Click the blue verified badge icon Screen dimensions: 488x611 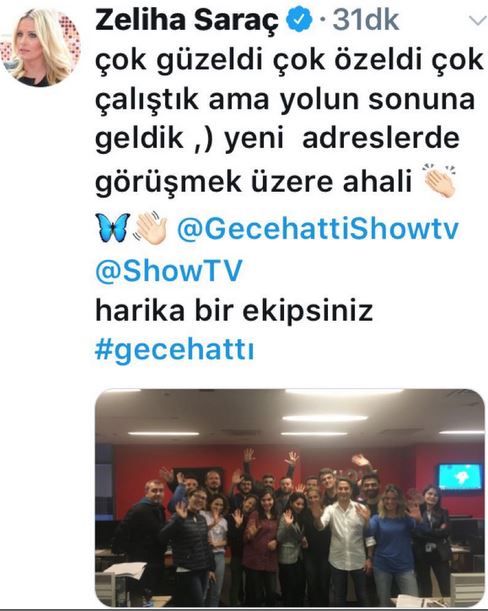(x=300, y=20)
